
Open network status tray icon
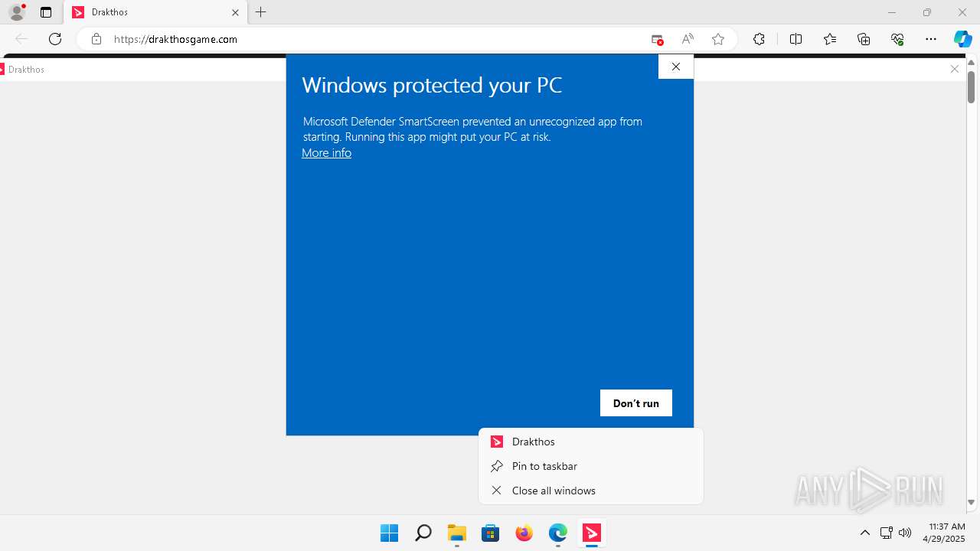click(x=887, y=533)
